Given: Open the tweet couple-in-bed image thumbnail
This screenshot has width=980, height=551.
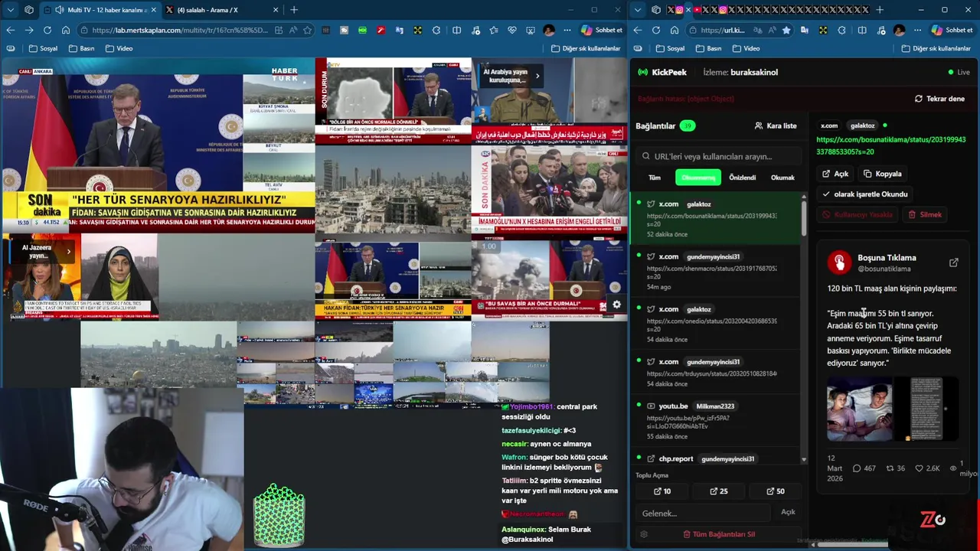Looking at the screenshot, I should 859,410.
